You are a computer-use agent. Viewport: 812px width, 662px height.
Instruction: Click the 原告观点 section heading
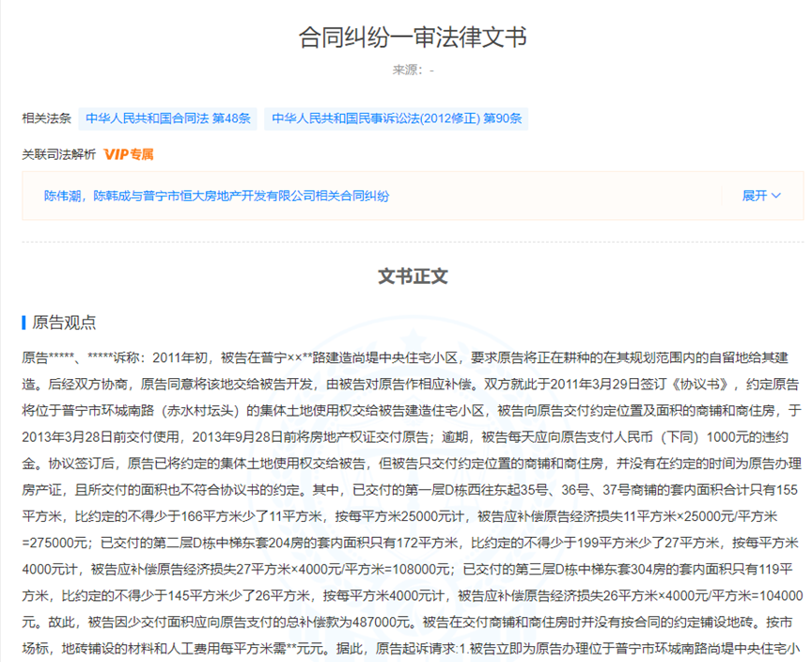point(64,323)
